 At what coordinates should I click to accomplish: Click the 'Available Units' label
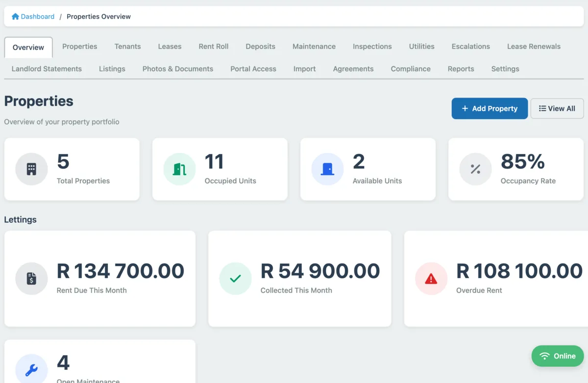coord(377,181)
